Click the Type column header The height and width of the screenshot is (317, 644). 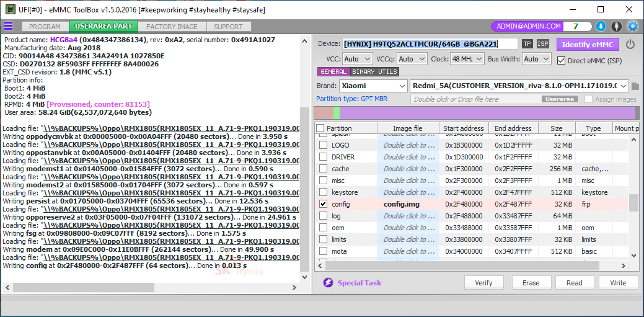[594, 128]
